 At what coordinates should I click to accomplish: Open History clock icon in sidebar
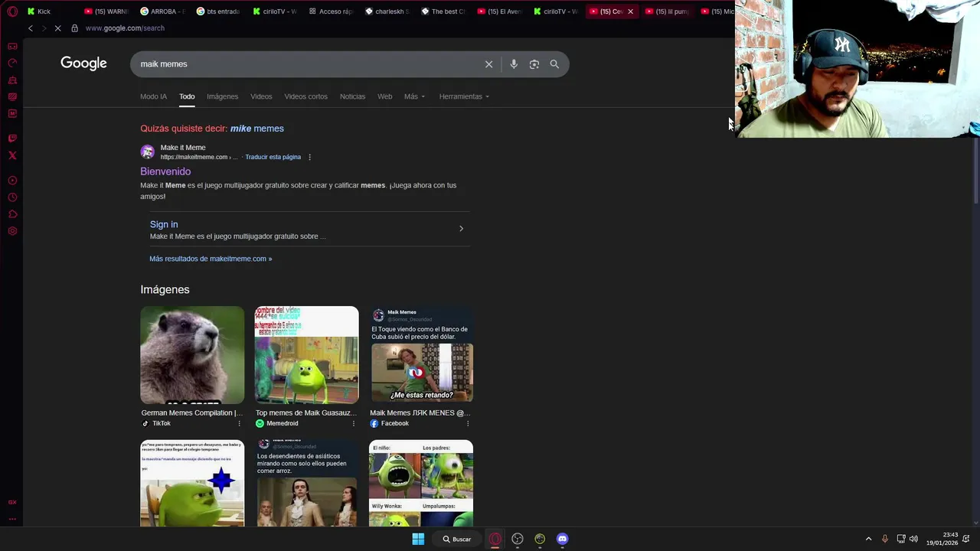tap(12, 197)
